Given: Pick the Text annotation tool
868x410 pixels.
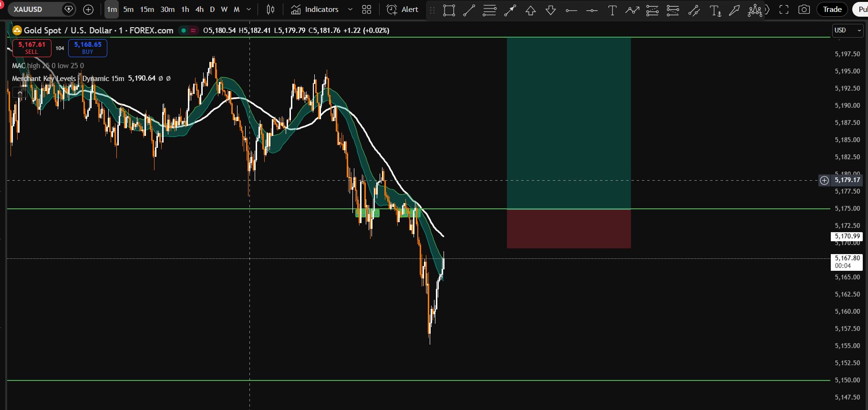Looking at the screenshot, I should point(612,10).
